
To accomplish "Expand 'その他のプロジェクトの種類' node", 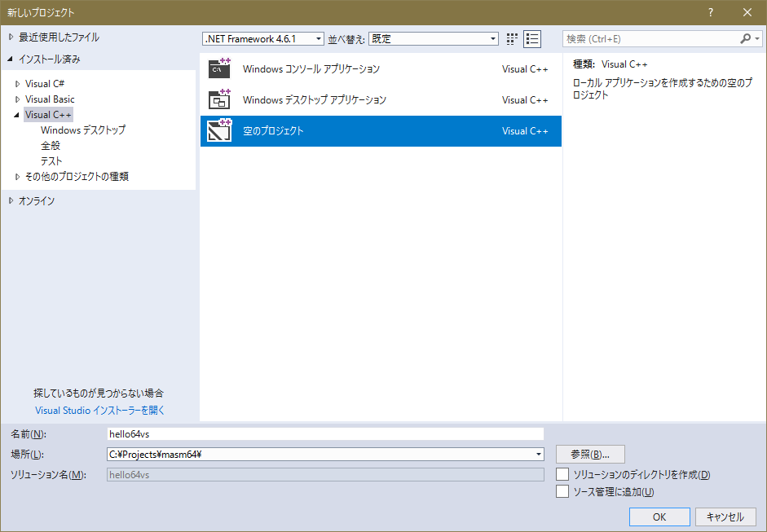I will pyautogui.click(x=18, y=177).
